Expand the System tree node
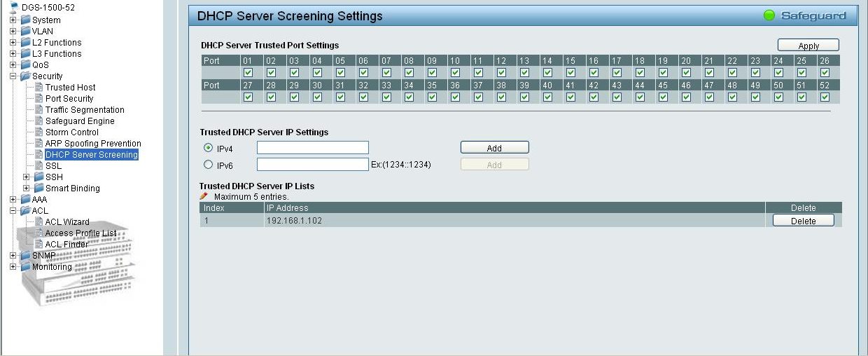 coord(13,20)
